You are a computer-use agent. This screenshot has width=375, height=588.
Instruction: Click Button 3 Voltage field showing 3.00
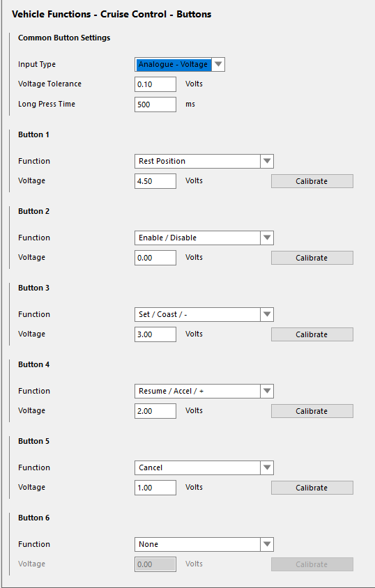(x=155, y=334)
